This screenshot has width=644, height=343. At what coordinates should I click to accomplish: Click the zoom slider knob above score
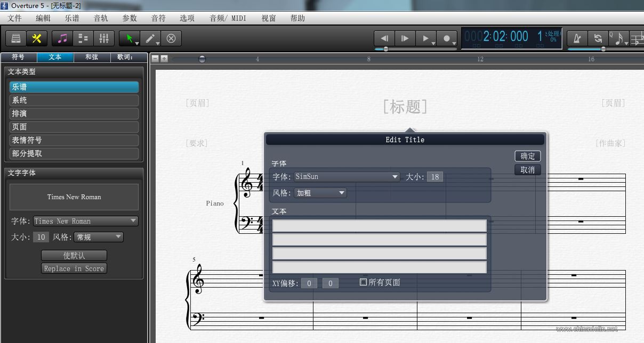tap(202, 59)
